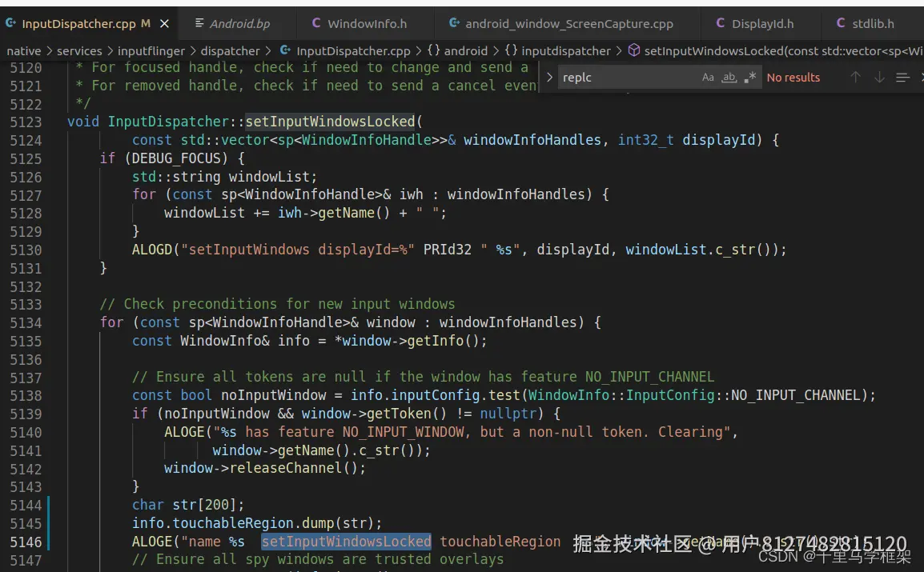This screenshot has width=924, height=572.
Task: Expand the replace field in find widget
Action: pos(549,77)
